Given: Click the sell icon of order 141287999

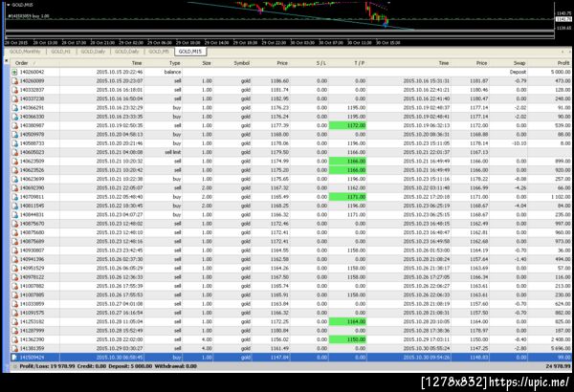Looking at the screenshot, I should coord(14,331).
